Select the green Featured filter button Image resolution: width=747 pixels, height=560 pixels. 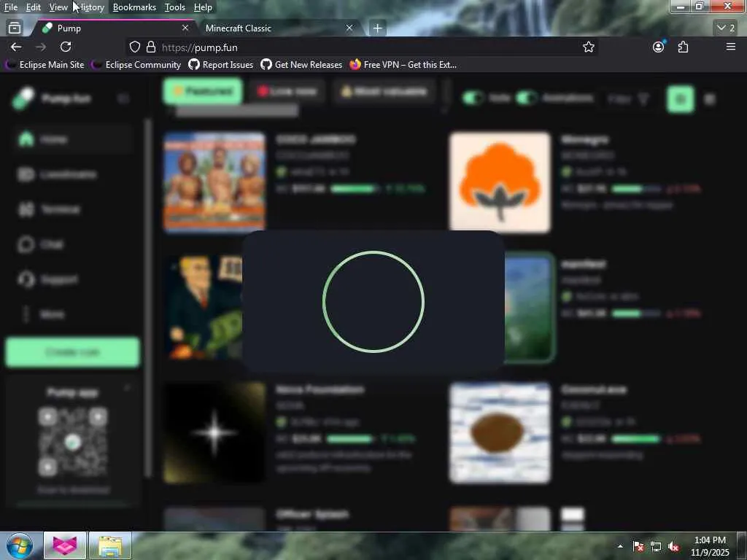pos(203,91)
